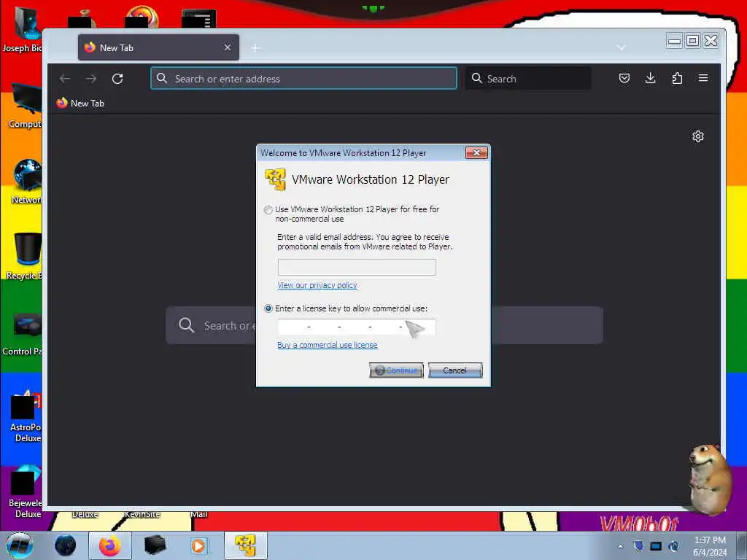Click the shield tray icon
The height and width of the screenshot is (560, 747).
[x=638, y=546]
